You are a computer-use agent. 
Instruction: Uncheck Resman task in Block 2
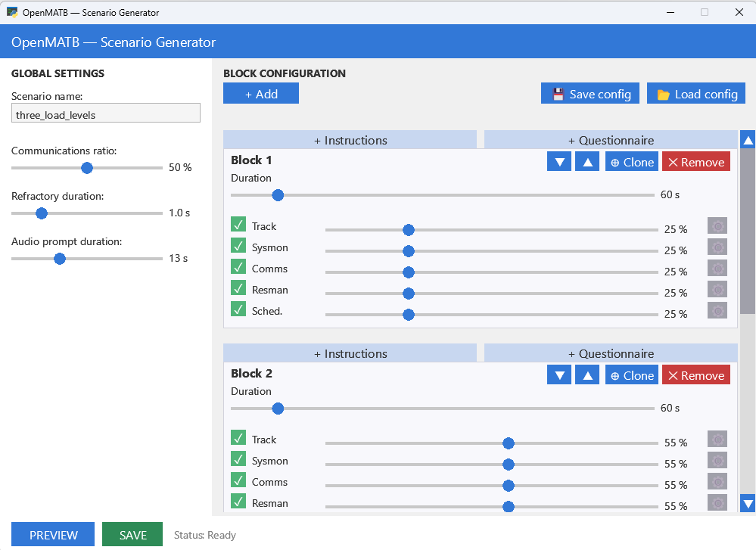pos(238,502)
